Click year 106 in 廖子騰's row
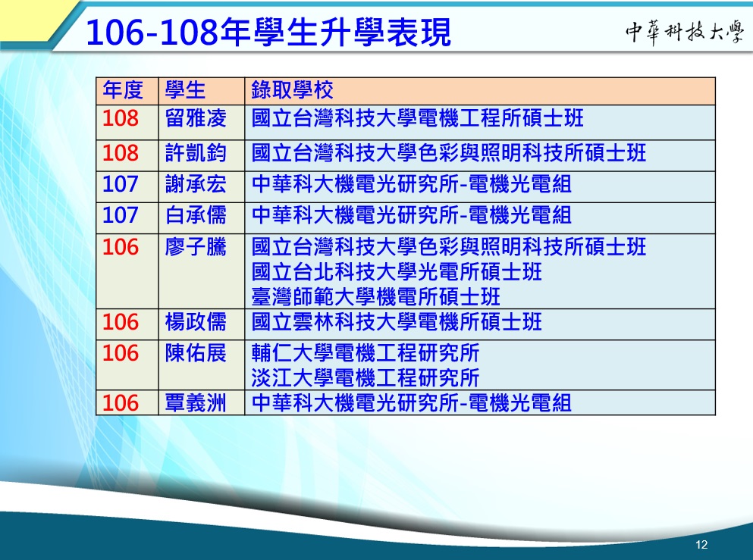 [x=121, y=247]
